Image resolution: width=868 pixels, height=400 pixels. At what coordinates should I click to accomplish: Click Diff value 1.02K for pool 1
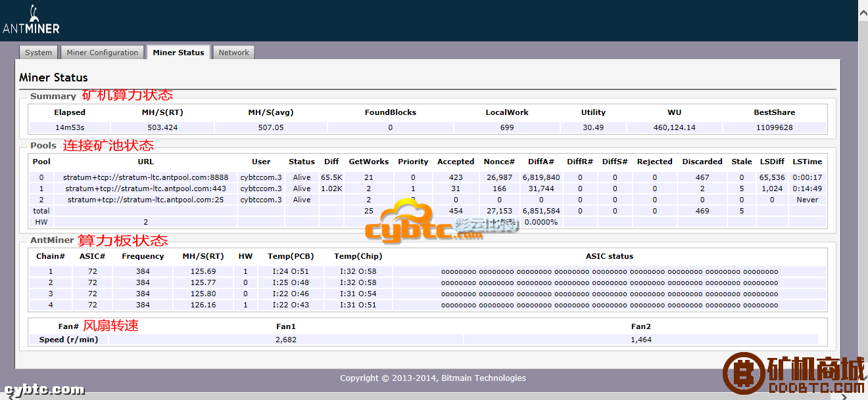331,189
